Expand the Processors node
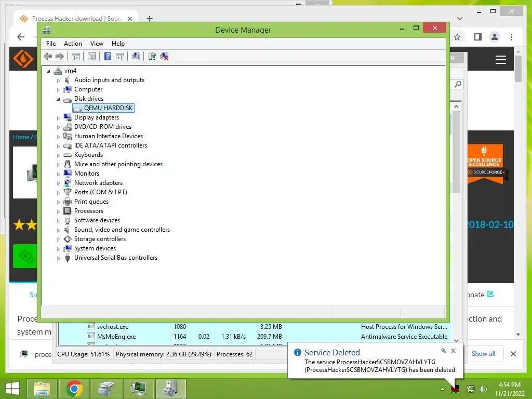The width and height of the screenshot is (532, 399). pyautogui.click(x=58, y=211)
